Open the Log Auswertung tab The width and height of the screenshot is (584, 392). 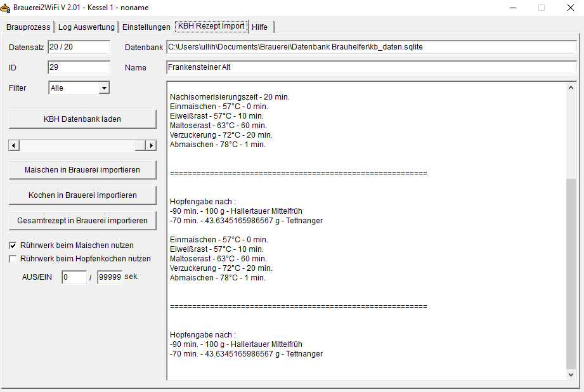[x=86, y=27]
